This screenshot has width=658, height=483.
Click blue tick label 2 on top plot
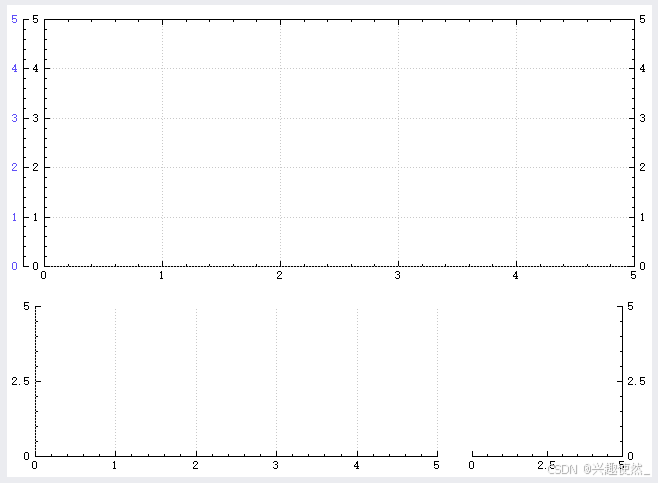(x=14, y=167)
